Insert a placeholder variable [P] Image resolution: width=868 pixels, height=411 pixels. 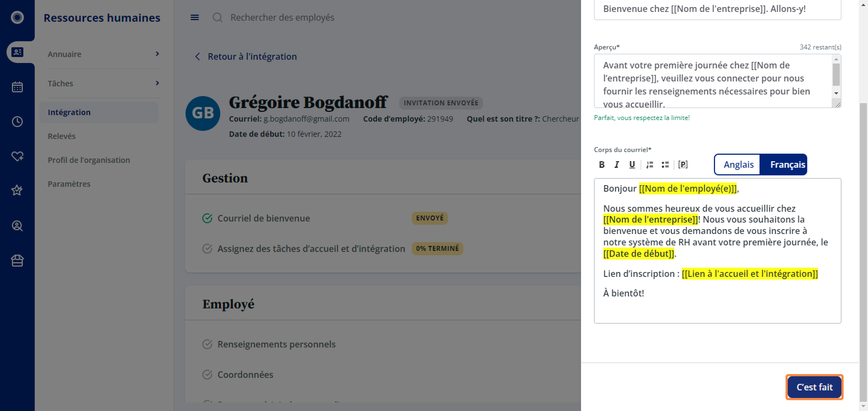point(683,165)
